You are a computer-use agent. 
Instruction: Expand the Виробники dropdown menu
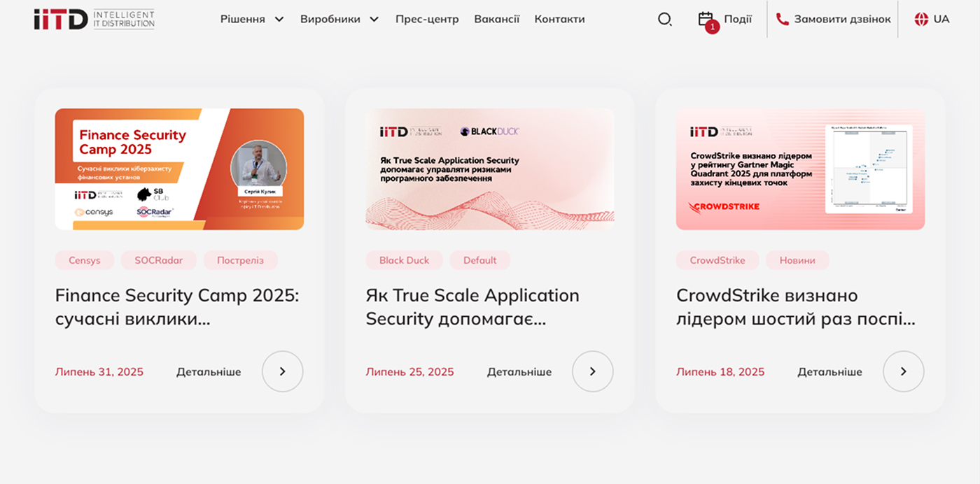click(339, 20)
